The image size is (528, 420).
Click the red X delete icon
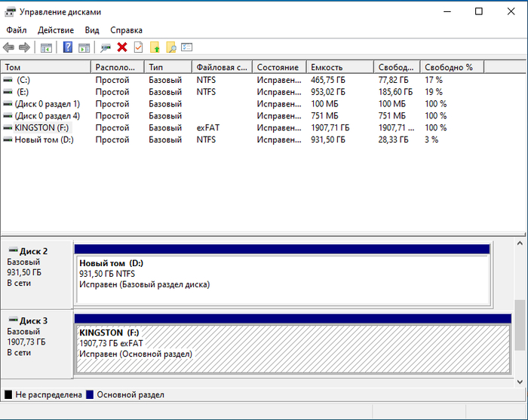click(x=122, y=47)
